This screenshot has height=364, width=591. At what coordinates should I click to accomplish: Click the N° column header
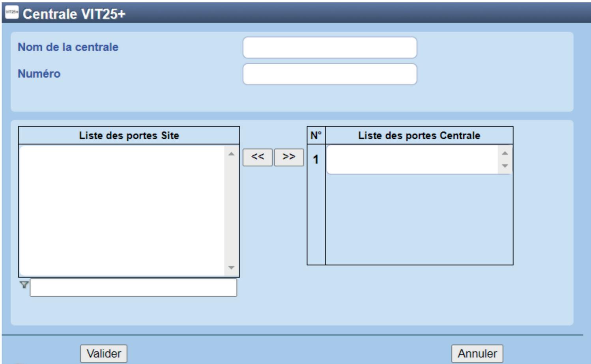(316, 136)
